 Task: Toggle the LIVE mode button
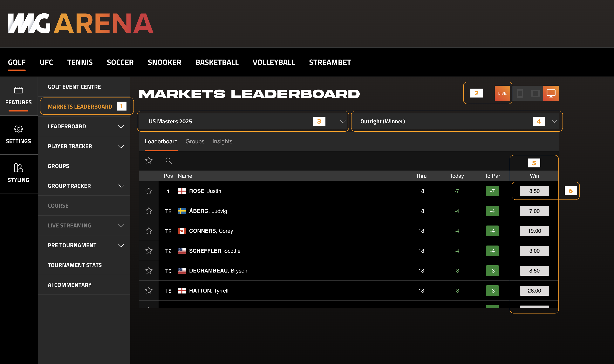(502, 93)
